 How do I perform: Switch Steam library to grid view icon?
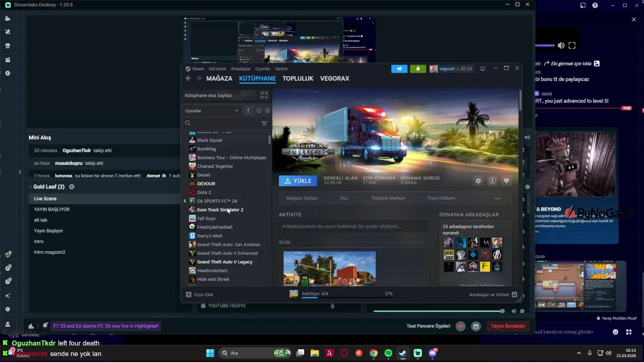point(264,95)
